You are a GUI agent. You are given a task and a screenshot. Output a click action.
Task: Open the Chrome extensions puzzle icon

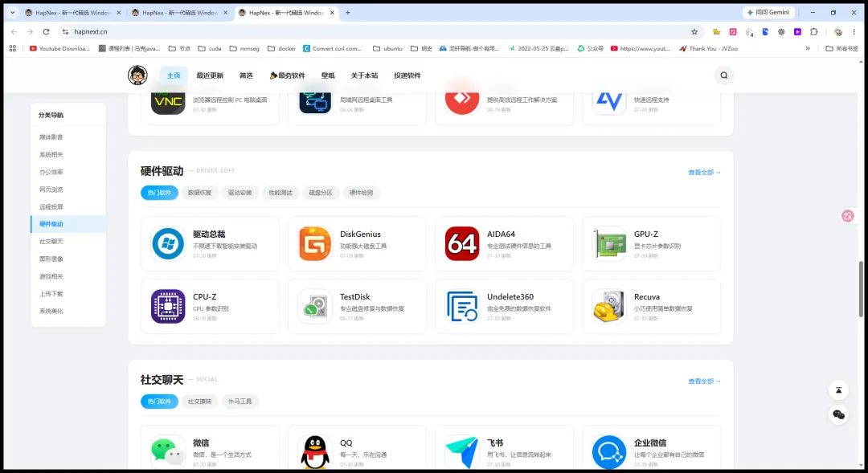[x=813, y=31]
